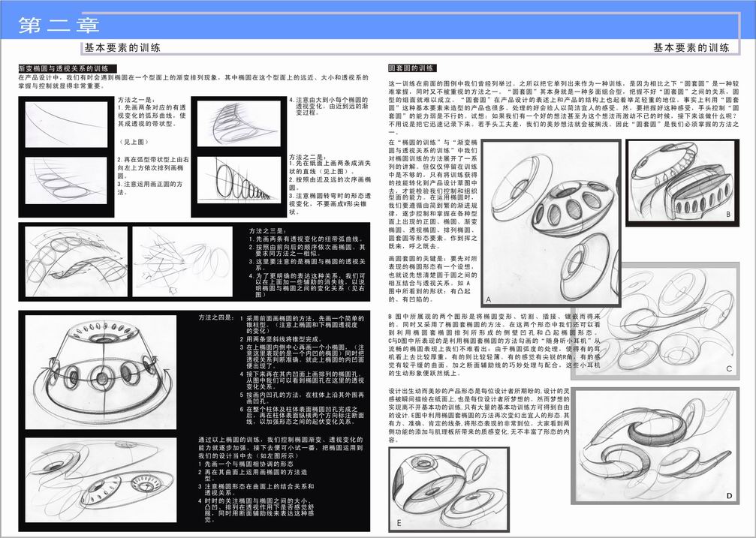Open the two curved lines sketch
Screen dimensions: 756x538
tap(67, 125)
